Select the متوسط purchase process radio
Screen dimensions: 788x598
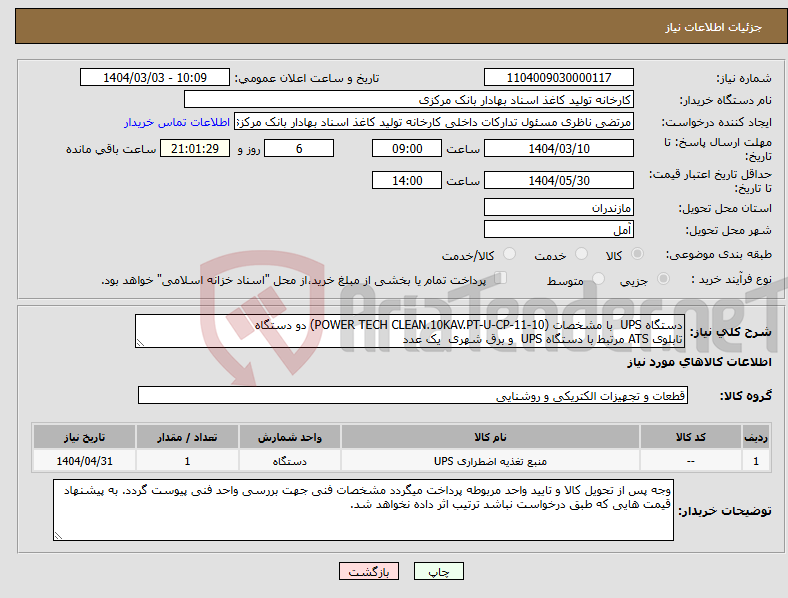point(599,279)
